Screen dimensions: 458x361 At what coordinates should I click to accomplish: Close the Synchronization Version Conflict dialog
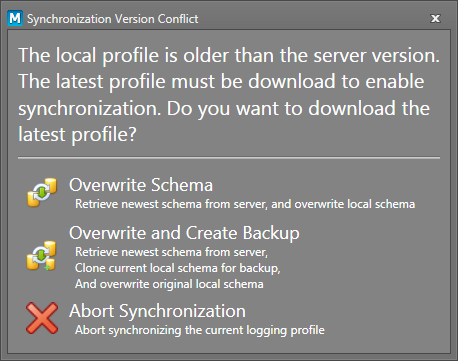[x=435, y=18]
